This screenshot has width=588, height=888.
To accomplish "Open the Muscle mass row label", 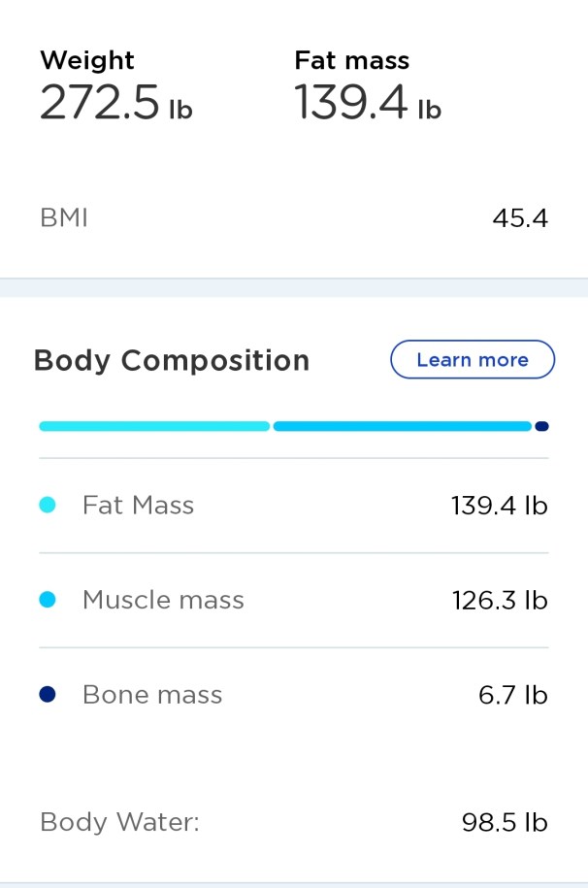I will click(163, 601).
